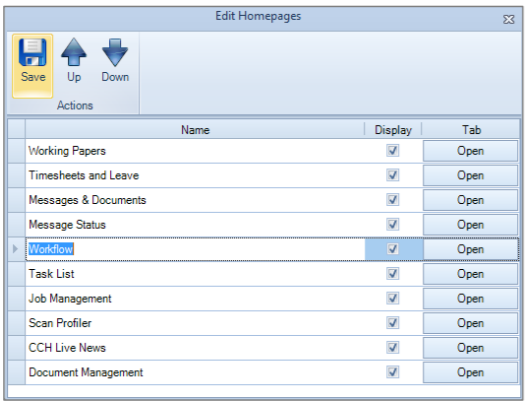The height and width of the screenshot is (407, 528).
Task: Click the Display column header
Action: click(393, 130)
